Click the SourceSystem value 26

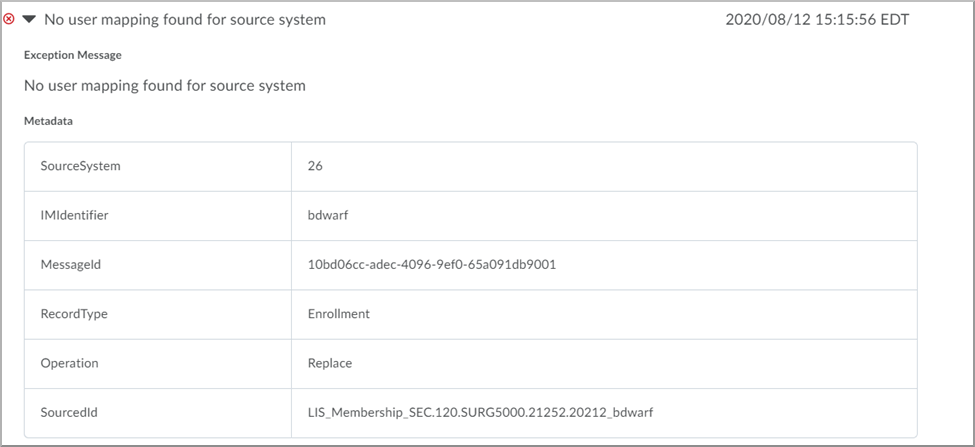tap(315, 166)
